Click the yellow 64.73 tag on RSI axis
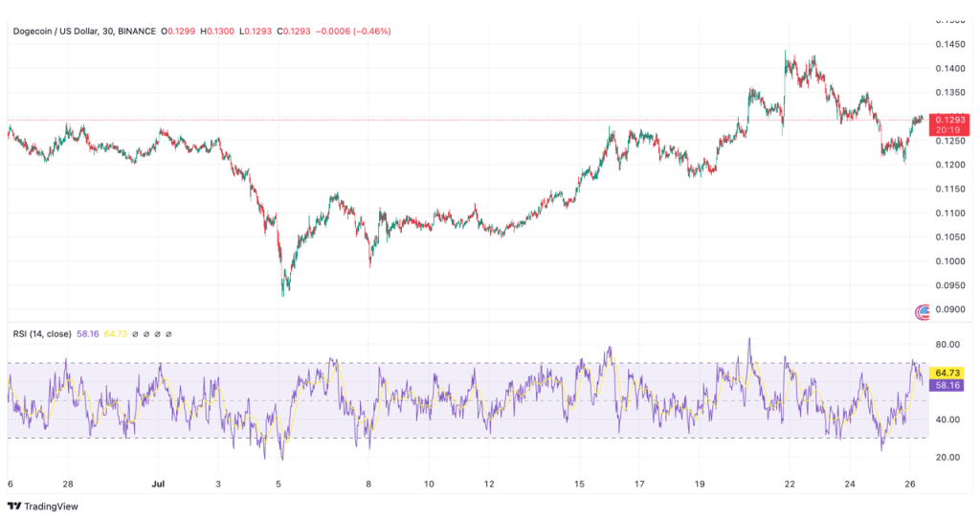This screenshot has height=519, width=980. click(x=947, y=373)
